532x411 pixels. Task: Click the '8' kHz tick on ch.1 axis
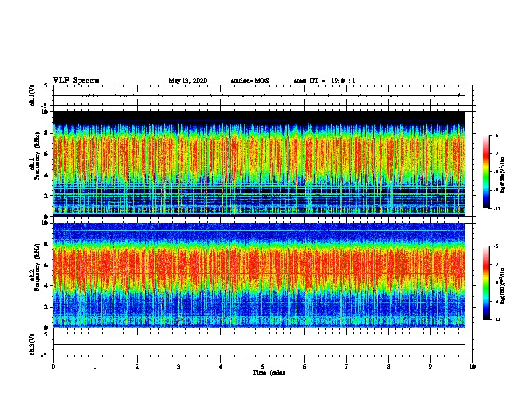[46, 133]
